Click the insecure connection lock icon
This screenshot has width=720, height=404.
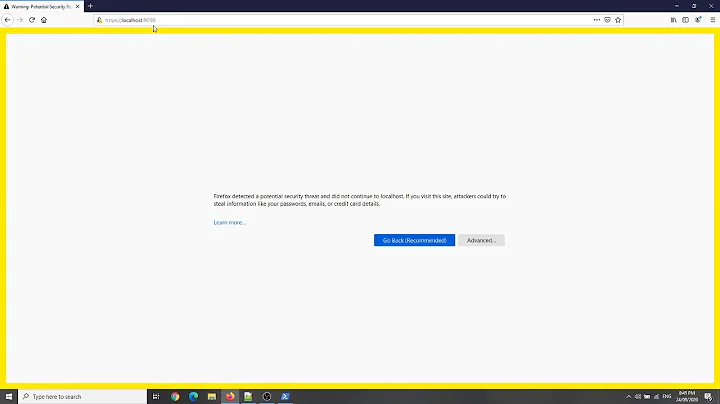coord(99,20)
